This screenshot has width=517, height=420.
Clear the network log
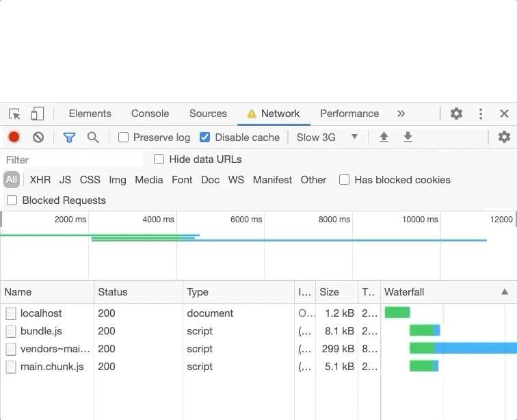[38, 137]
